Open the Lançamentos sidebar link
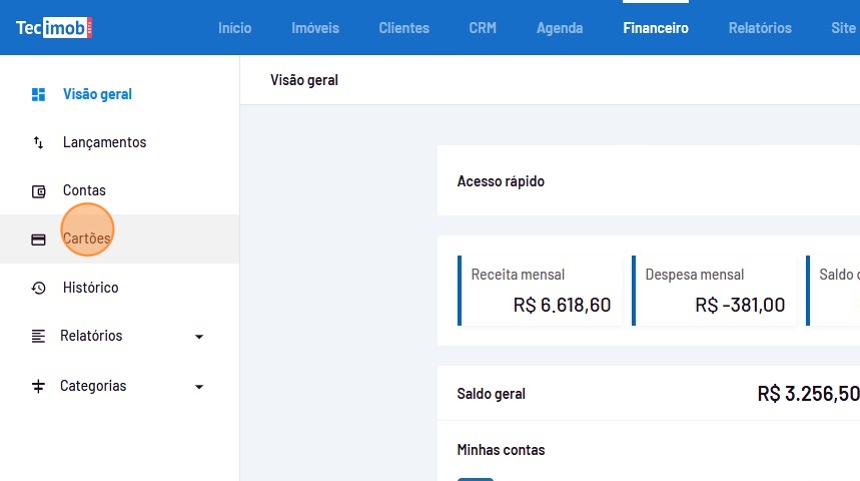This screenshot has width=860, height=481. click(x=104, y=143)
